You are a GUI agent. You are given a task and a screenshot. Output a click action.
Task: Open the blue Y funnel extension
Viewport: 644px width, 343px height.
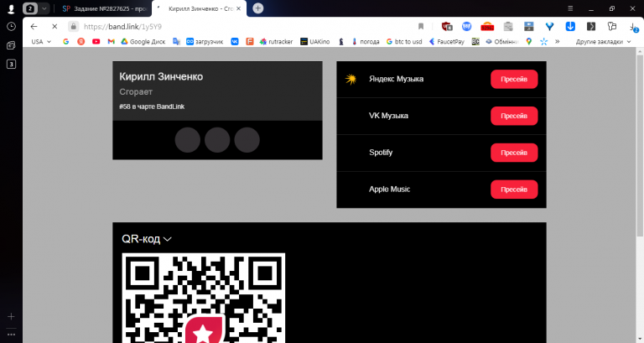point(549,26)
